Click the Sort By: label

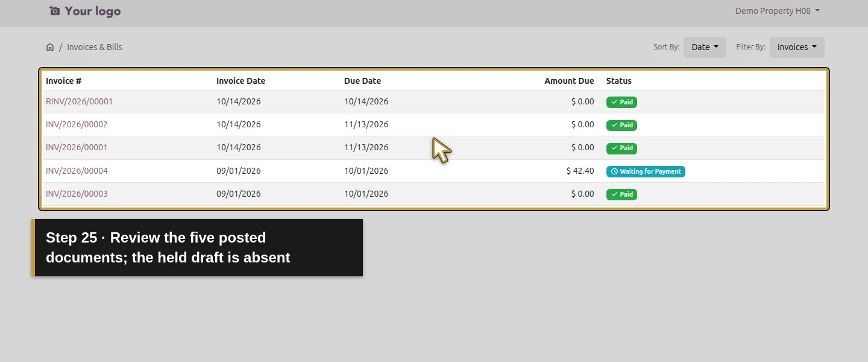pos(666,47)
